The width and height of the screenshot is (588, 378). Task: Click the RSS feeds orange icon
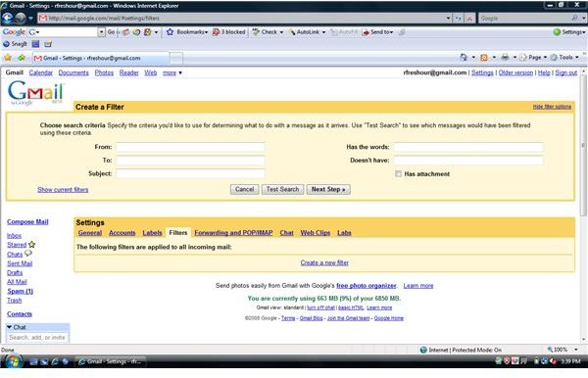click(x=484, y=58)
